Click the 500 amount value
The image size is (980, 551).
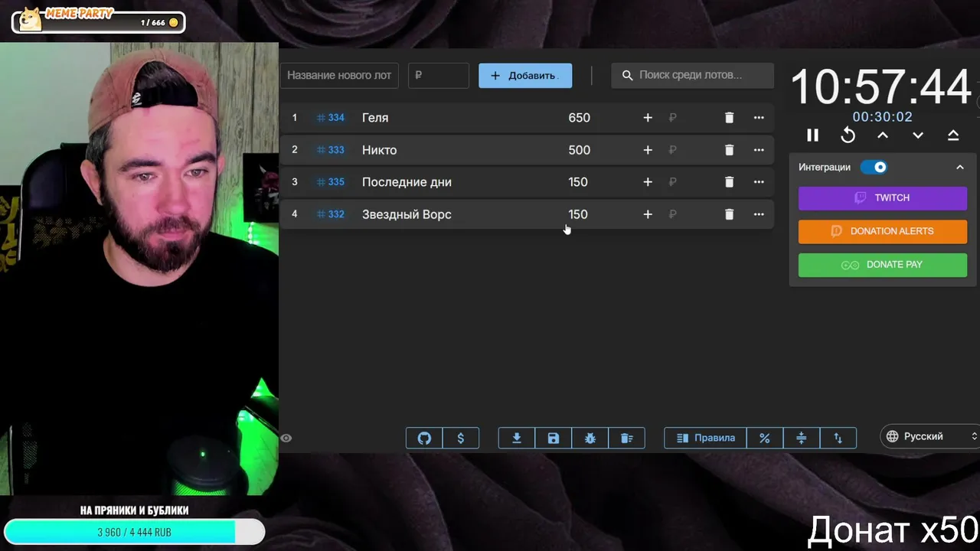[579, 150]
